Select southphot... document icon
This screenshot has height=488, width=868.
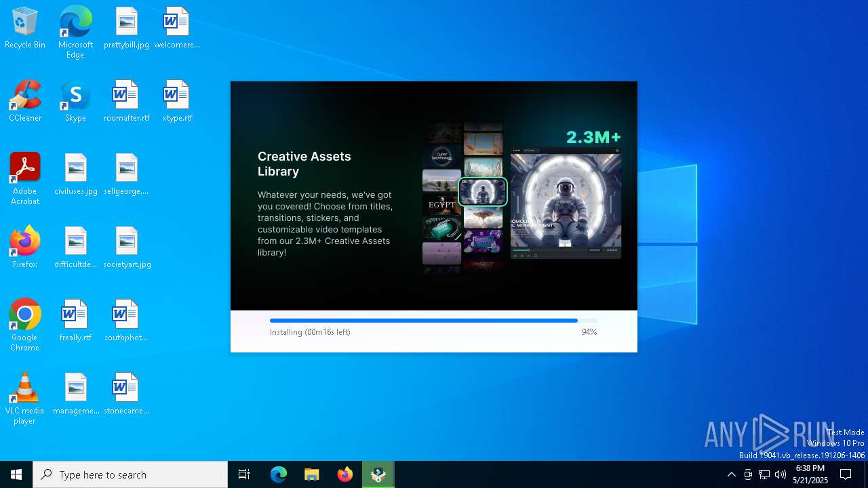tap(127, 321)
